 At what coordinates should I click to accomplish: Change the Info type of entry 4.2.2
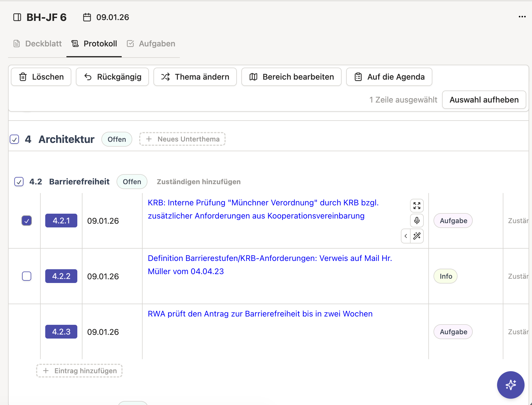pos(446,276)
